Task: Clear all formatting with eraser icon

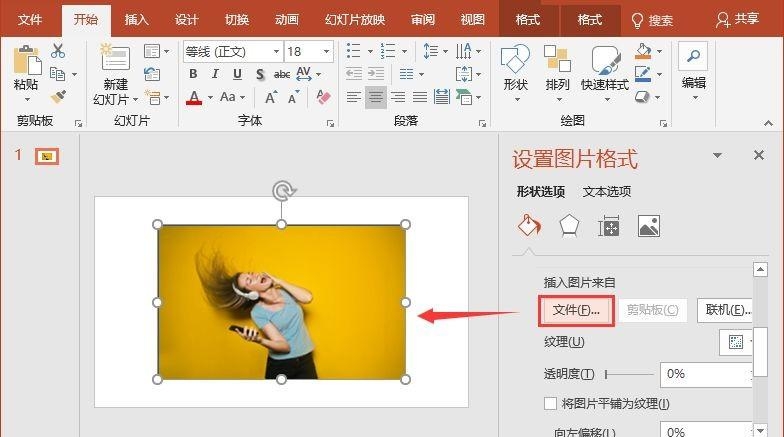Action: coord(323,97)
